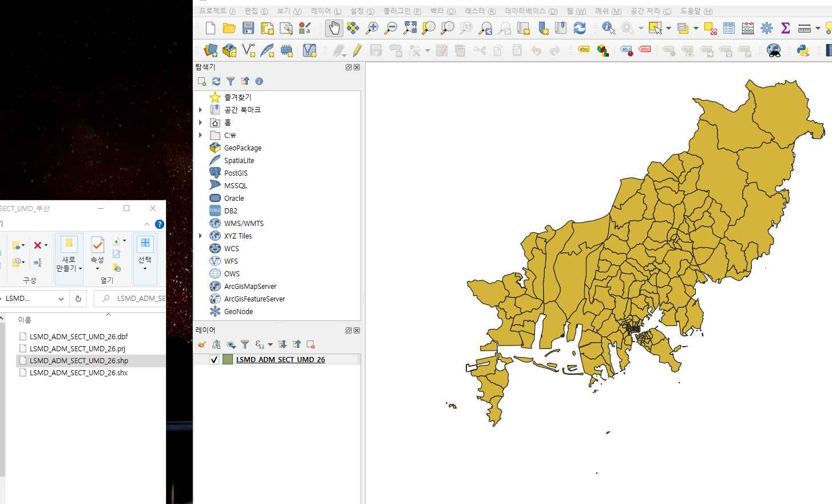Open the Select Features tool dropdown arrow

tap(668, 28)
